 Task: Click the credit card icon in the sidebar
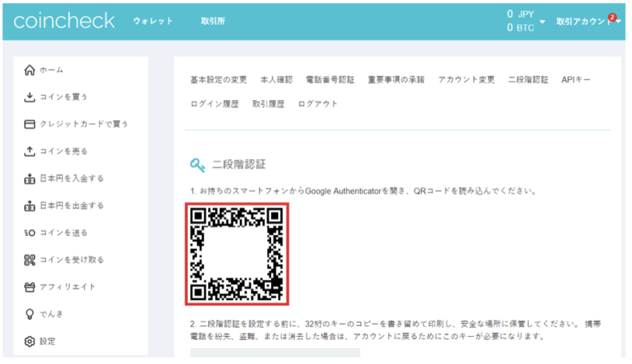pos(30,124)
